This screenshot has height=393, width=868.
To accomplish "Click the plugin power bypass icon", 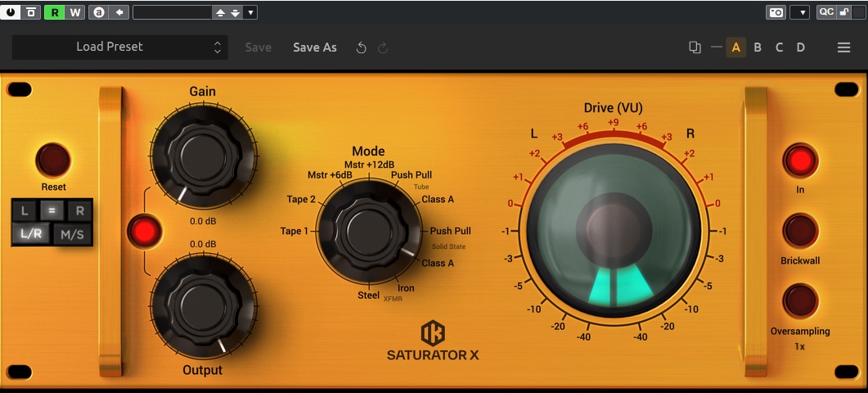I will pos(11,11).
